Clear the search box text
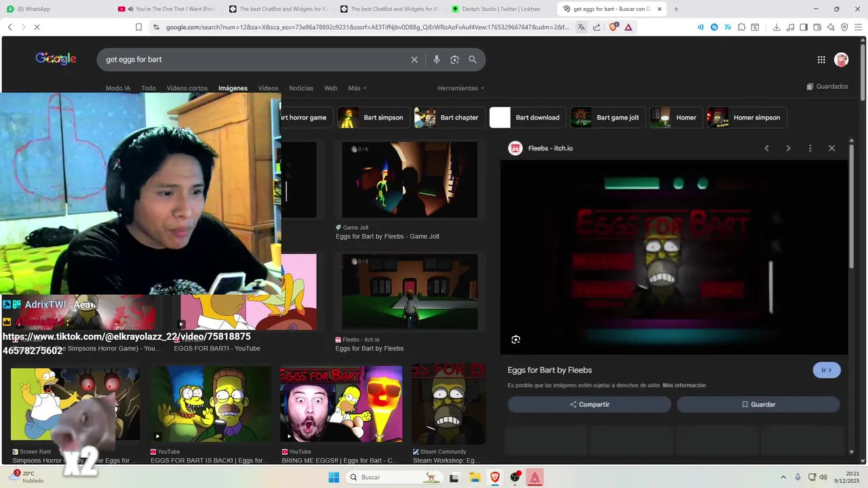Viewport: 868px width, 488px height. point(414,60)
